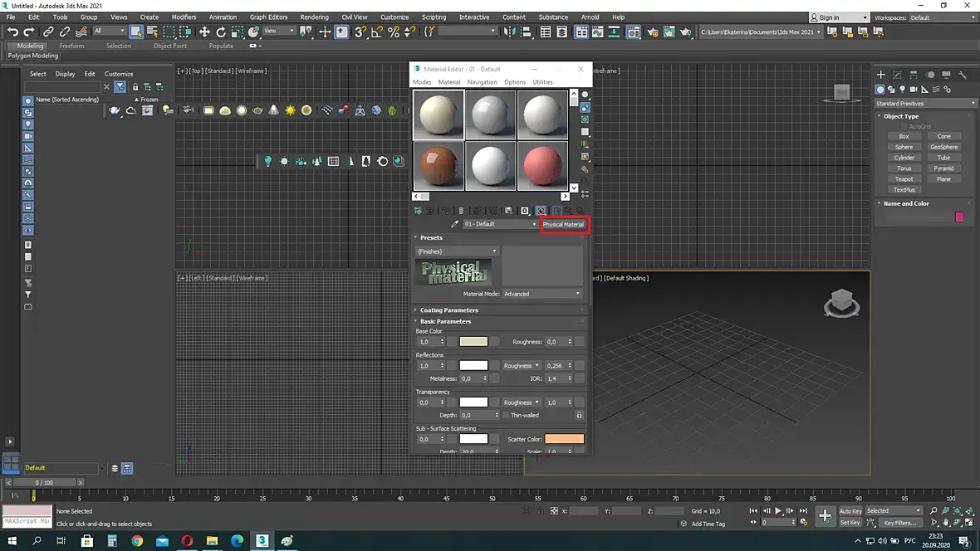This screenshot has width=980, height=551.
Task: Switch to the Freeform ribbon tab
Action: pos(71,46)
